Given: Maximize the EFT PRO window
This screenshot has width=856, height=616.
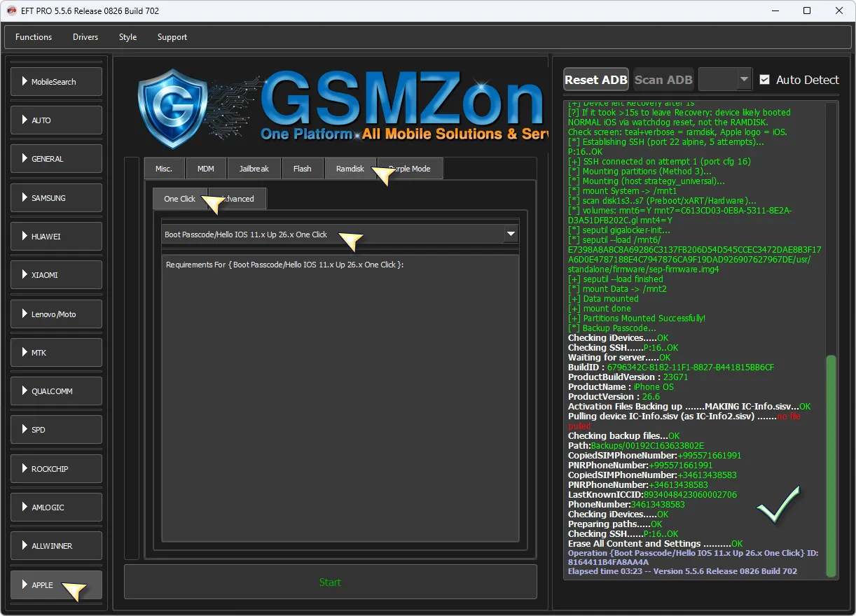Looking at the screenshot, I should click(x=807, y=10).
